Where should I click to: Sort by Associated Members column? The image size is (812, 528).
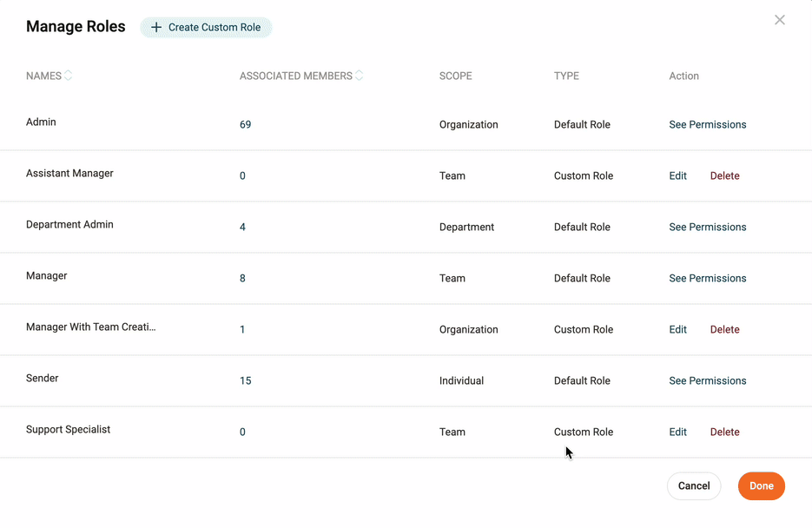359,76
